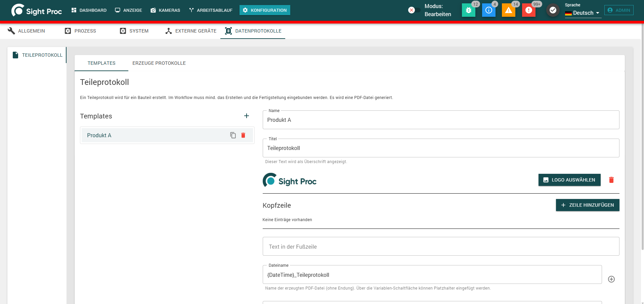The image size is (644, 304).
Task: Switch to the System tab
Action: coord(134,31)
